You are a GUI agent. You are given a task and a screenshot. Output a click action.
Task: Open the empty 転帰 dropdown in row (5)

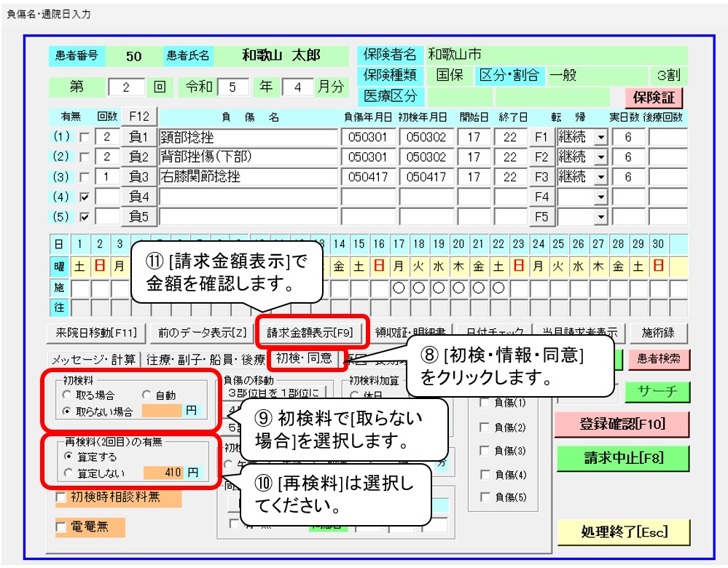600,217
